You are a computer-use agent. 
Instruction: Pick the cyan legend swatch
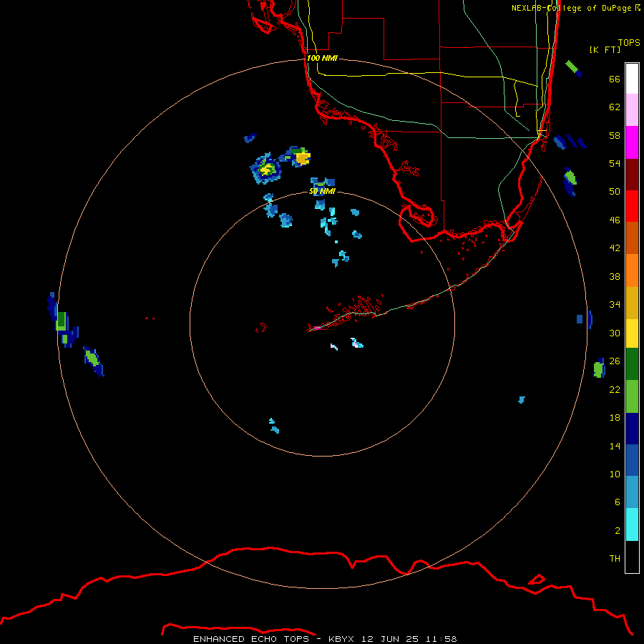632,525
